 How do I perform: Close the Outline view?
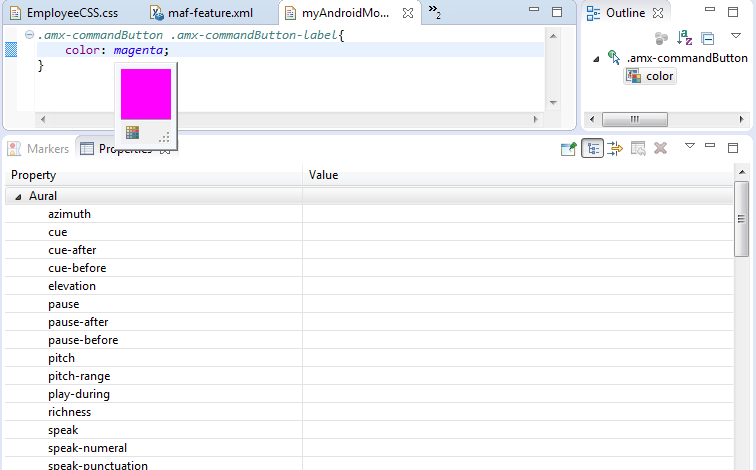658,13
